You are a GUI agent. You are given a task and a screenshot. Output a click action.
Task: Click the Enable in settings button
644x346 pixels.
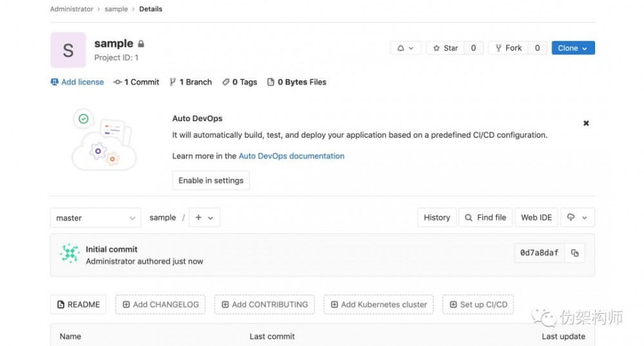pos(211,180)
